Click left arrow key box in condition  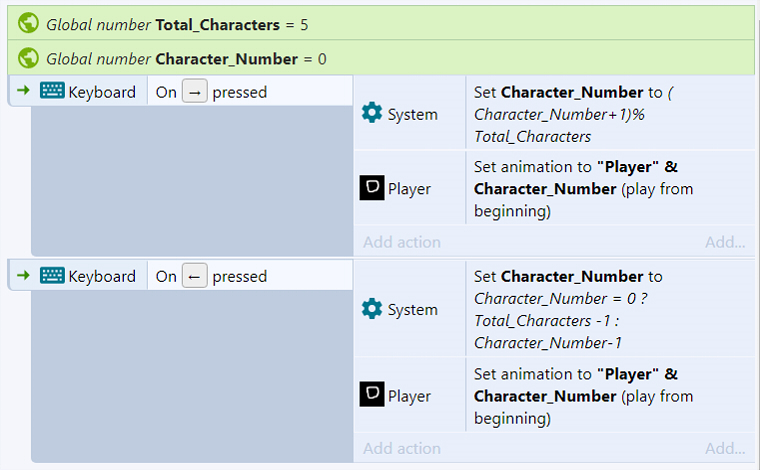[195, 276]
